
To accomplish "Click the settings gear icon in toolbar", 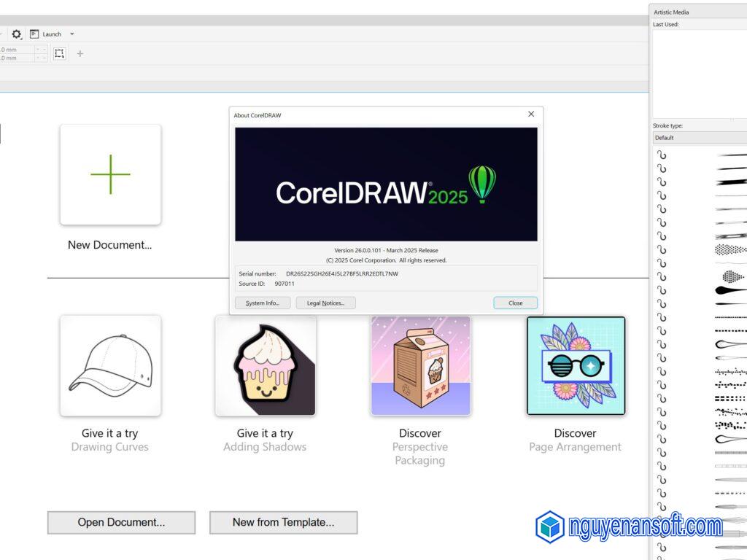I will click(x=17, y=34).
